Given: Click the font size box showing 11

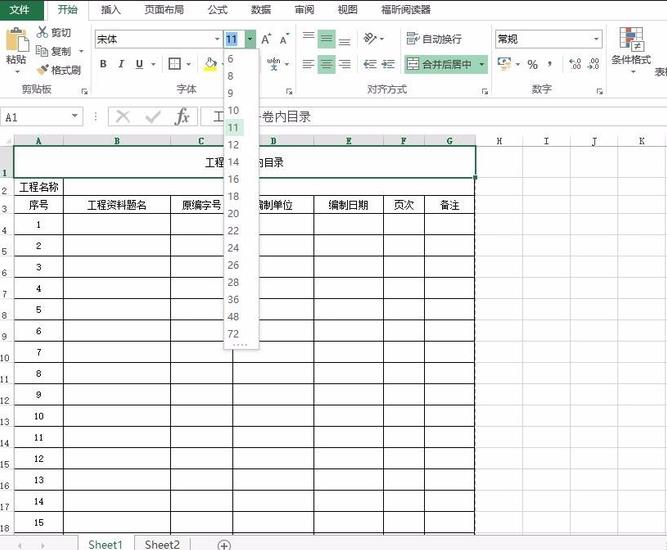Looking at the screenshot, I should [x=234, y=39].
